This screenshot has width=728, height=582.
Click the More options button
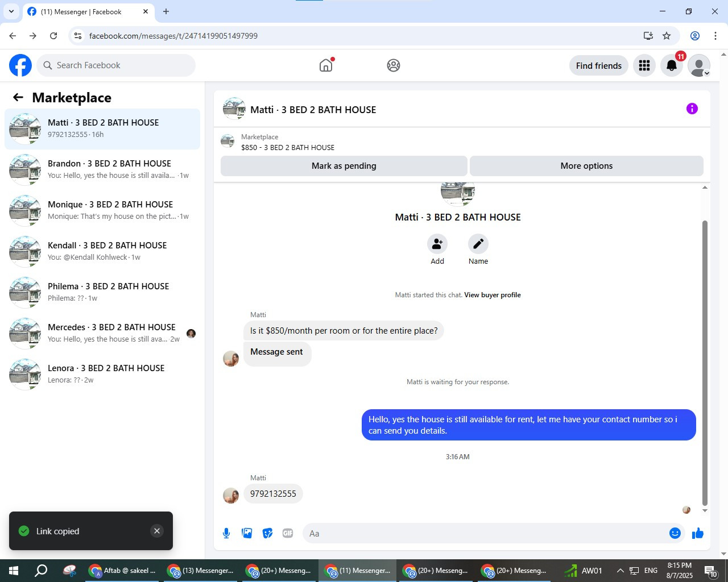pyautogui.click(x=586, y=166)
